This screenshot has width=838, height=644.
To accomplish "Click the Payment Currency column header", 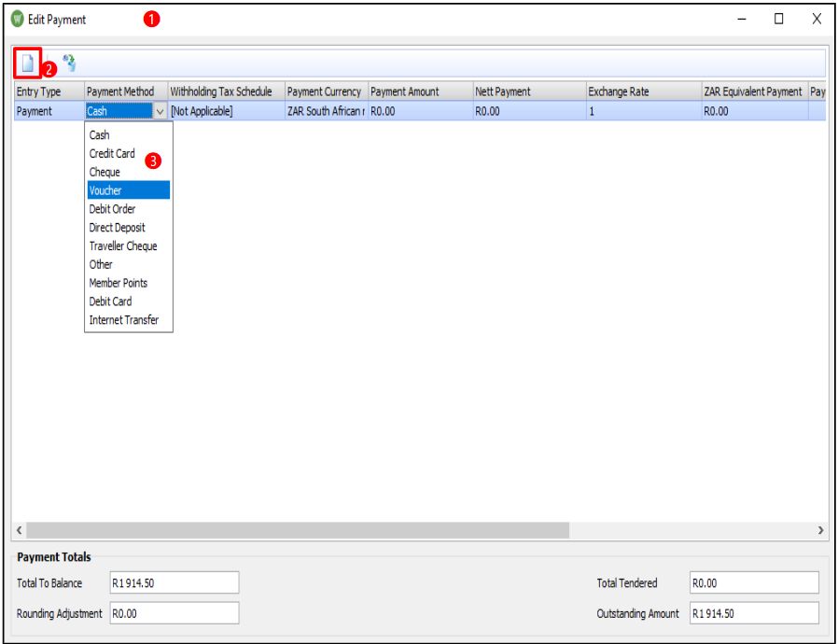I will [x=327, y=91].
